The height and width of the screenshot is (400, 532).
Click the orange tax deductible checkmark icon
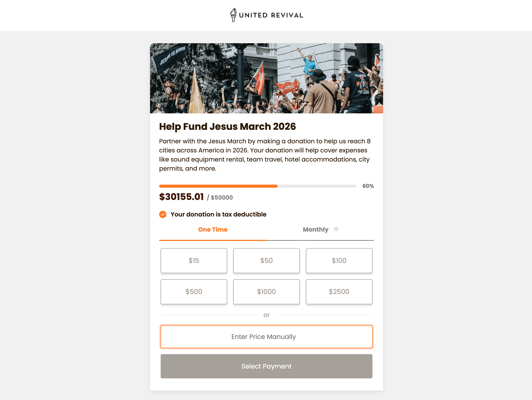click(163, 214)
